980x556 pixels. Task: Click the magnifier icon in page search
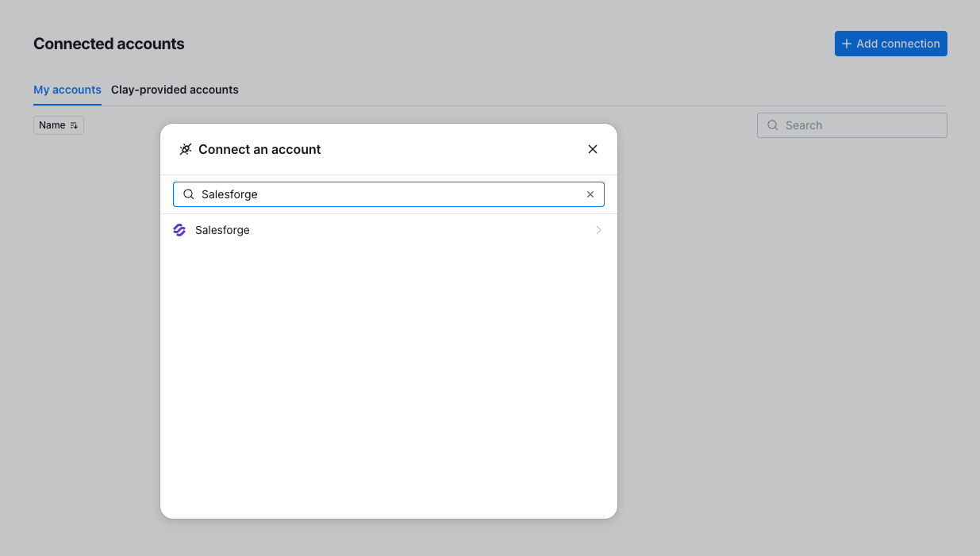pyautogui.click(x=772, y=125)
